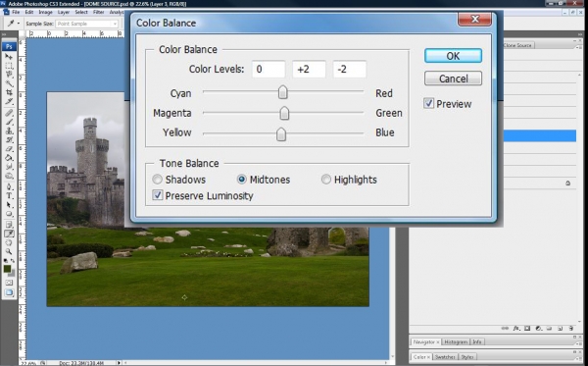Open the Image menu
Viewport: 588px width, 366px height.
tap(46, 12)
